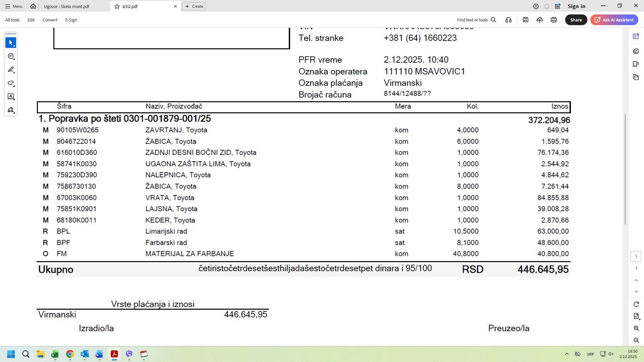Click the vertical document scrollbar
644x362 pixels.
[x=625, y=169]
